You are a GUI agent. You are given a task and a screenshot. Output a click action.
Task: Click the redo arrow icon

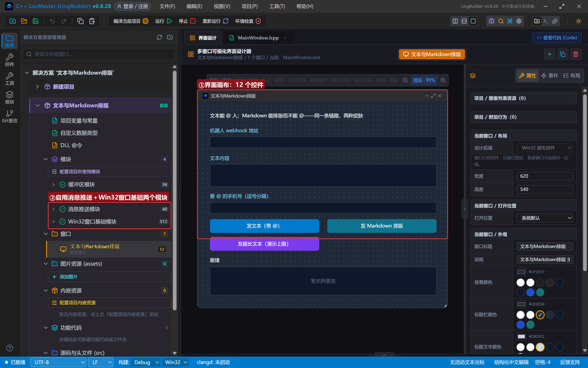(x=64, y=21)
